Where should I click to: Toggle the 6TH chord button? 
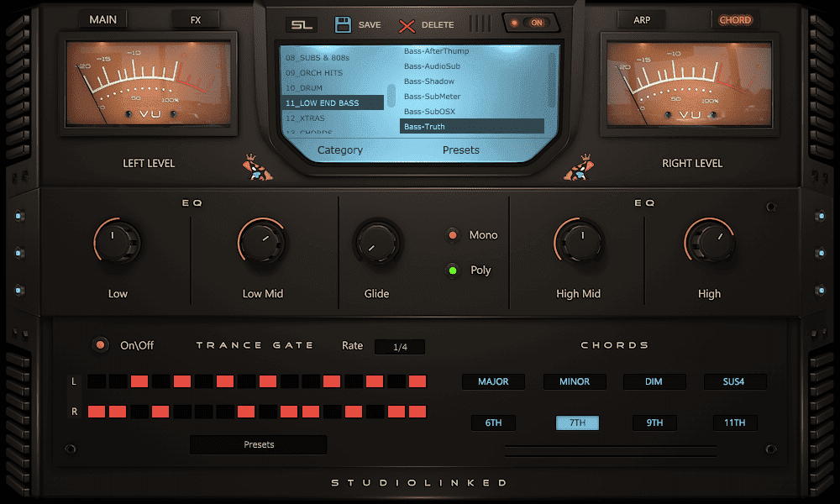(x=493, y=423)
